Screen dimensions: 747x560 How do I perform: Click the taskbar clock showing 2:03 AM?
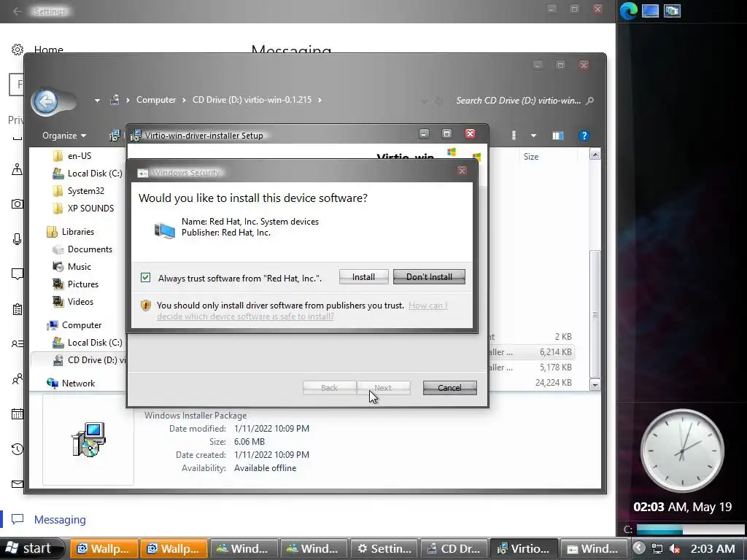pos(713,549)
